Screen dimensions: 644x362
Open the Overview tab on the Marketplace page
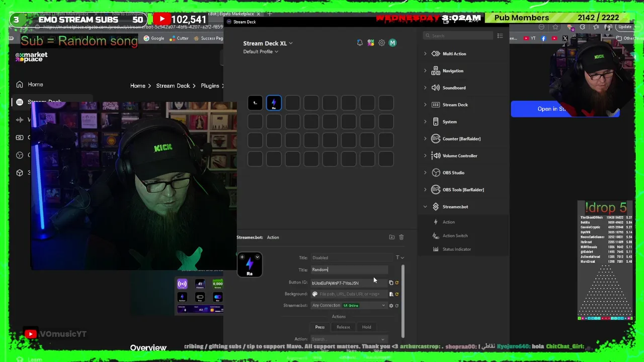pyautogui.click(x=148, y=348)
